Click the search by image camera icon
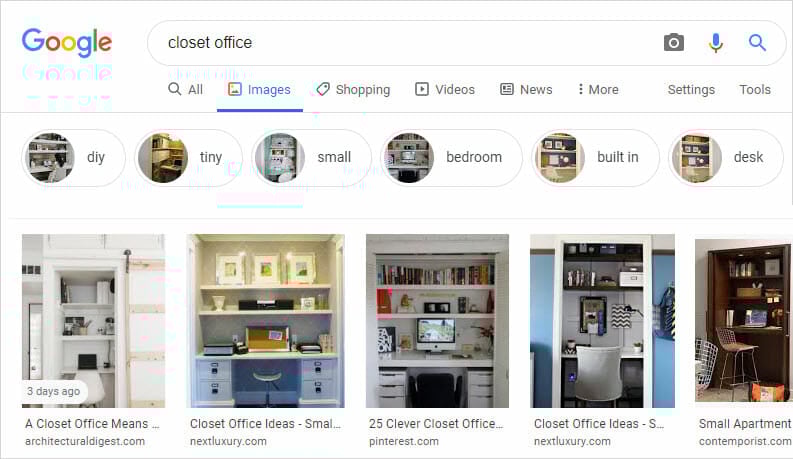 (x=674, y=42)
